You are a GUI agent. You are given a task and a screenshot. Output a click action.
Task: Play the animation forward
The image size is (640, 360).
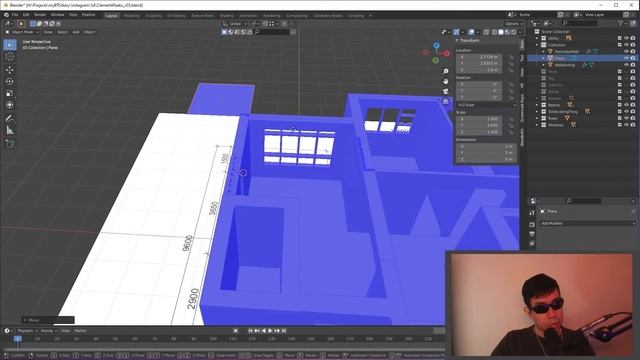270,331
